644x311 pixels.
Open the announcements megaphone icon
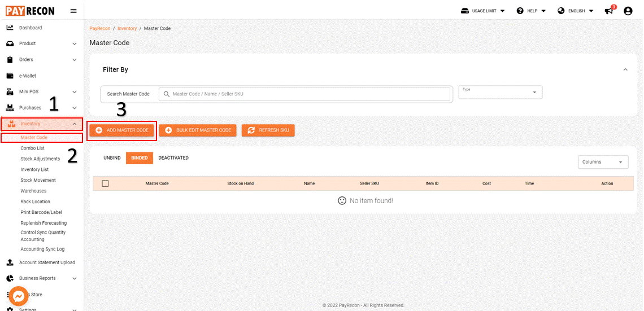(609, 11)
